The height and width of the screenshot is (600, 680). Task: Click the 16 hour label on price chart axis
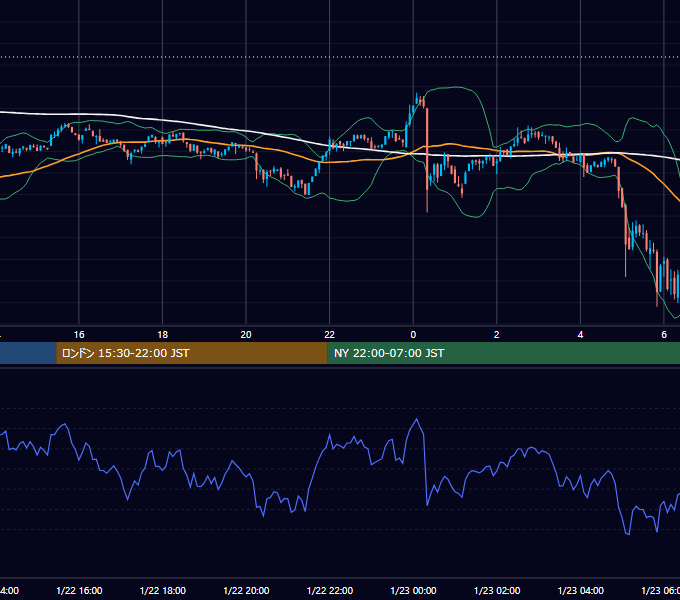pos(79,335)
